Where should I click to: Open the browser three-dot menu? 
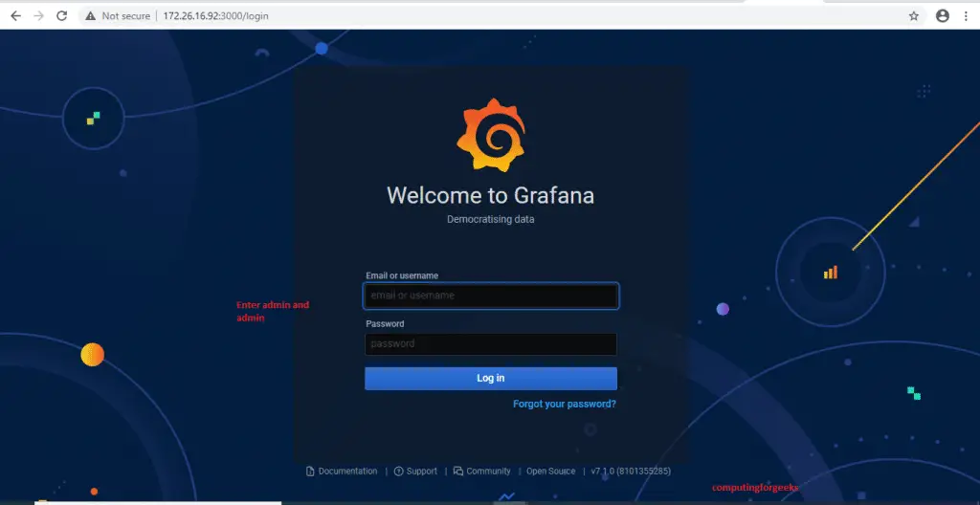pyautogui.click(x=966, y=16)
